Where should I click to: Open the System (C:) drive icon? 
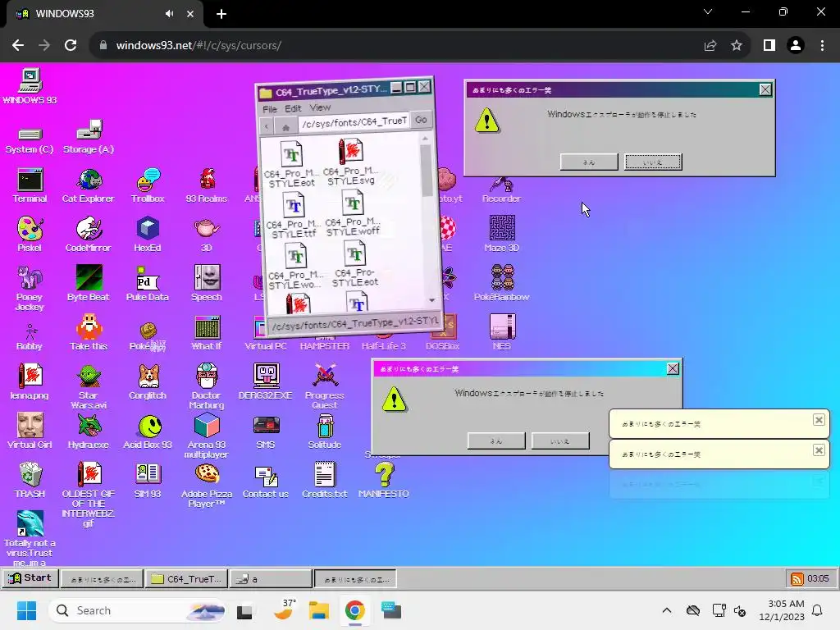click(30, 141)
